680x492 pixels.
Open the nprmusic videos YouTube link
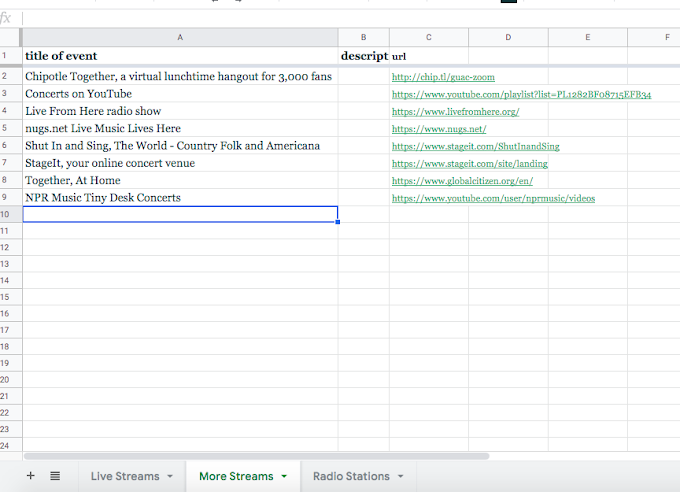click(x=494, y=199)
